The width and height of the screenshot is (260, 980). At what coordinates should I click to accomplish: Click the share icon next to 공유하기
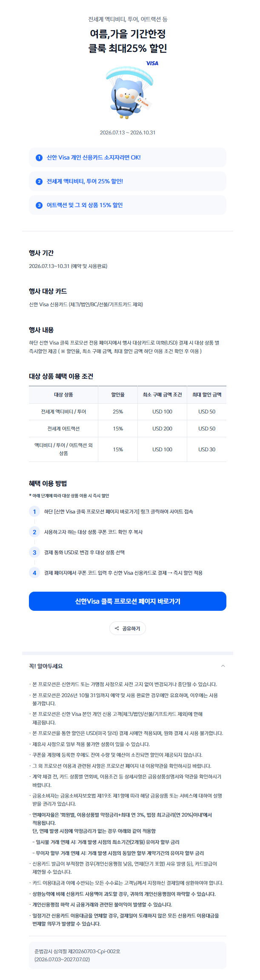tap(117, 628)
